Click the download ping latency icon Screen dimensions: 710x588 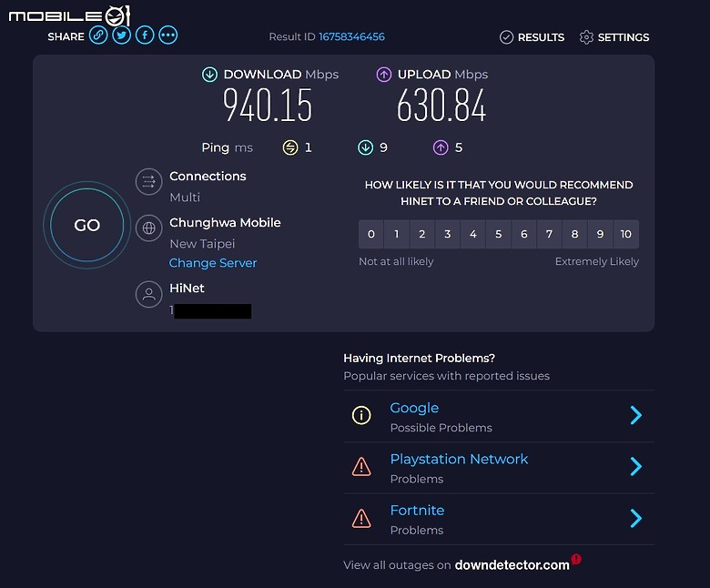point(365,147)
